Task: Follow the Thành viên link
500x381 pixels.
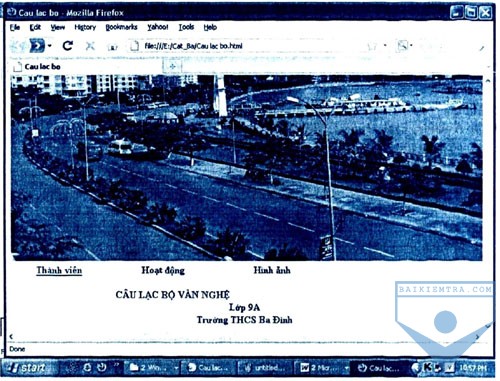Action: (x=59, y=270)
